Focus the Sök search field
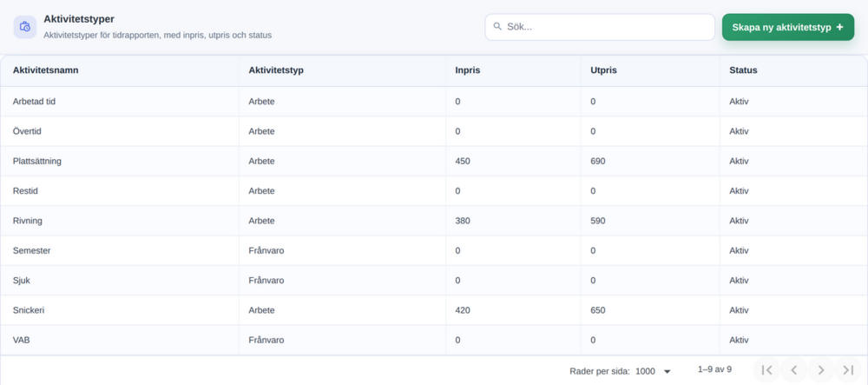 tap(600, 27)
